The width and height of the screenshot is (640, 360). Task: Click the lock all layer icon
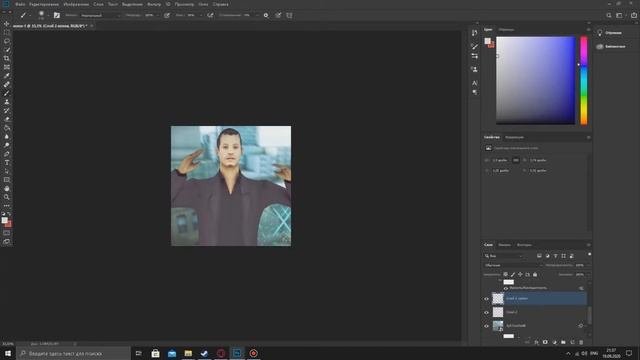point(535,274)
